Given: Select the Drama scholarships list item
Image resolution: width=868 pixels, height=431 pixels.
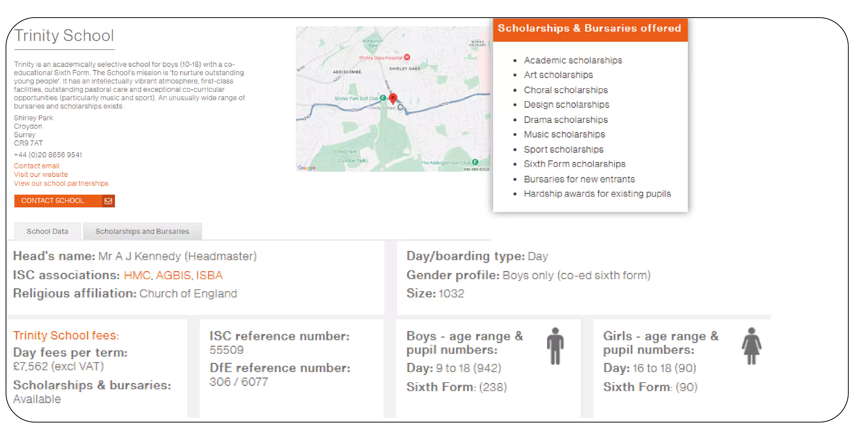Looking at the screenshot, I should (x=566, y=120).
